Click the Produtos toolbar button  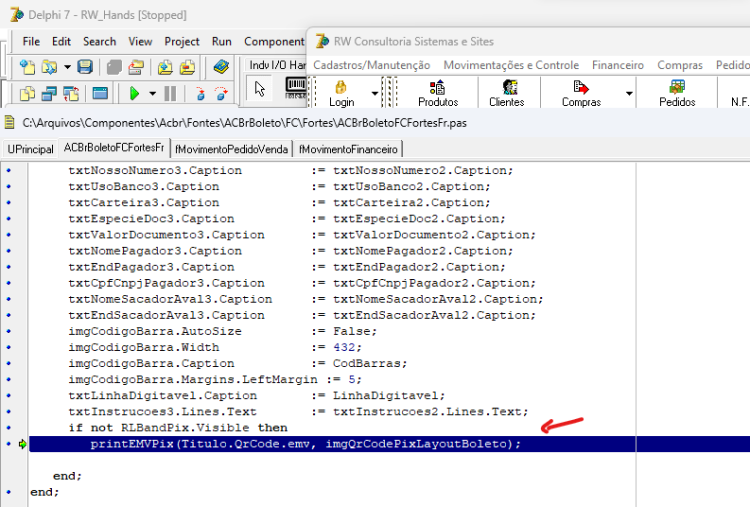438,93
